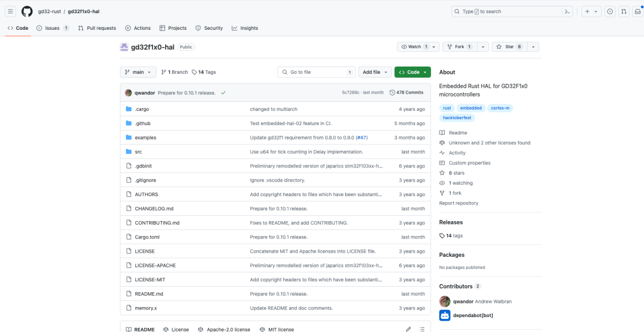Switch to the Issues tab
The image size is (644, 332).
coord(52,28)
